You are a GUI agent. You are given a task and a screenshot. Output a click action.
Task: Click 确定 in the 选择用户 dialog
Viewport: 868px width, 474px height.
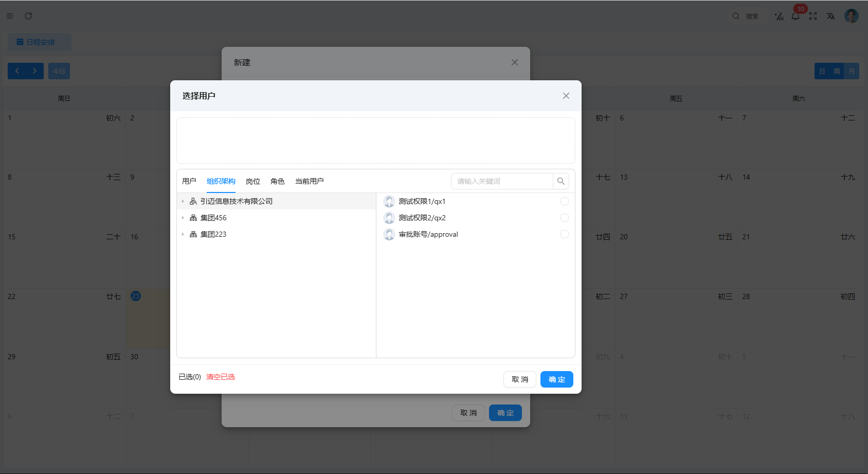tap(557, 379)
